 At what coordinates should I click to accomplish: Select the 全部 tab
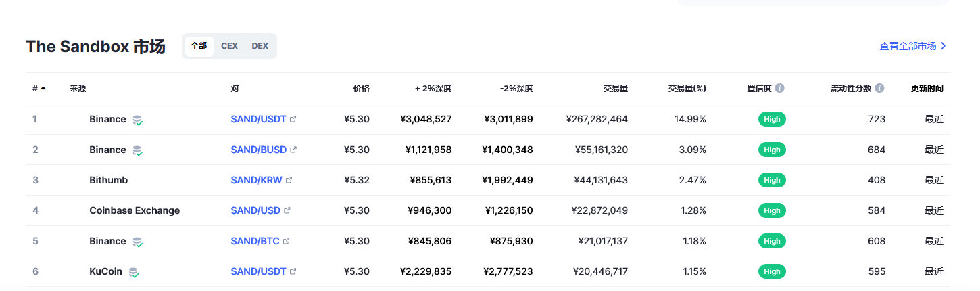point(199,46)
